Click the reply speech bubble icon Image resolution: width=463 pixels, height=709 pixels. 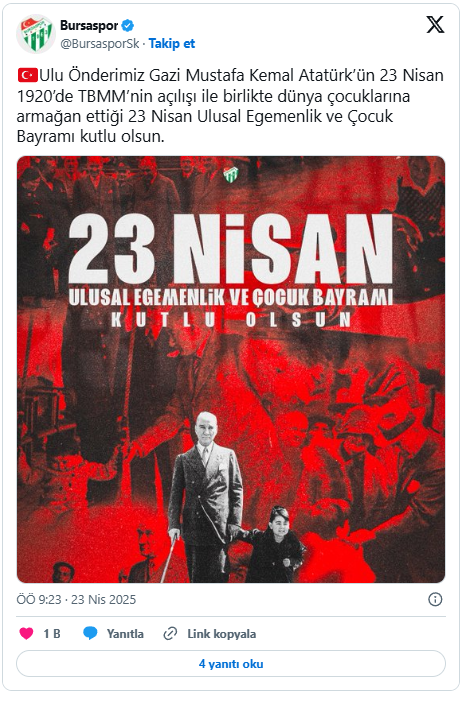click(90, 633)
